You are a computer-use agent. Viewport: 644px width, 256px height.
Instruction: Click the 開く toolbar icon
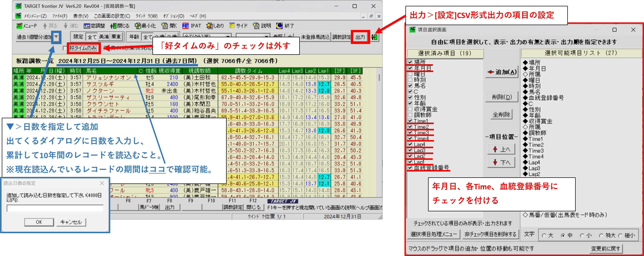click(x=165, y=26)
